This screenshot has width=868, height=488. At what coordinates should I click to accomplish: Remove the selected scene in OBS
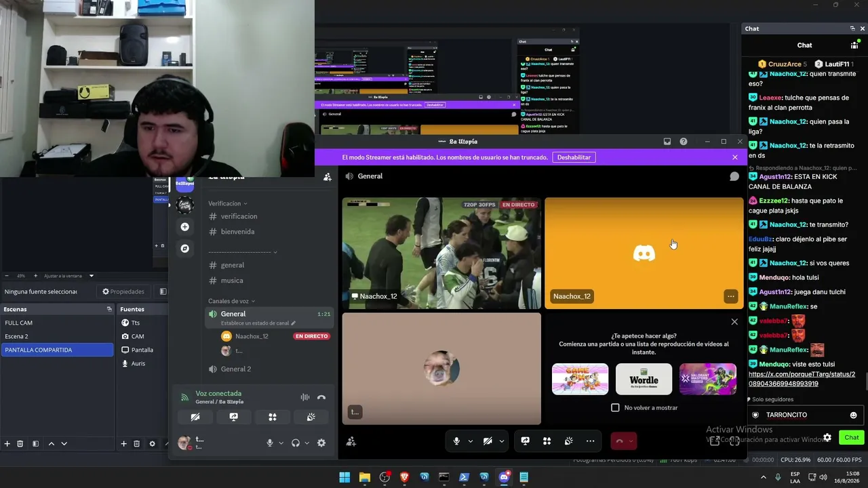20,444
